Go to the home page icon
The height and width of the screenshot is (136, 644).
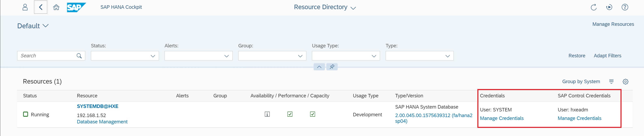click(x=56, y=7)
